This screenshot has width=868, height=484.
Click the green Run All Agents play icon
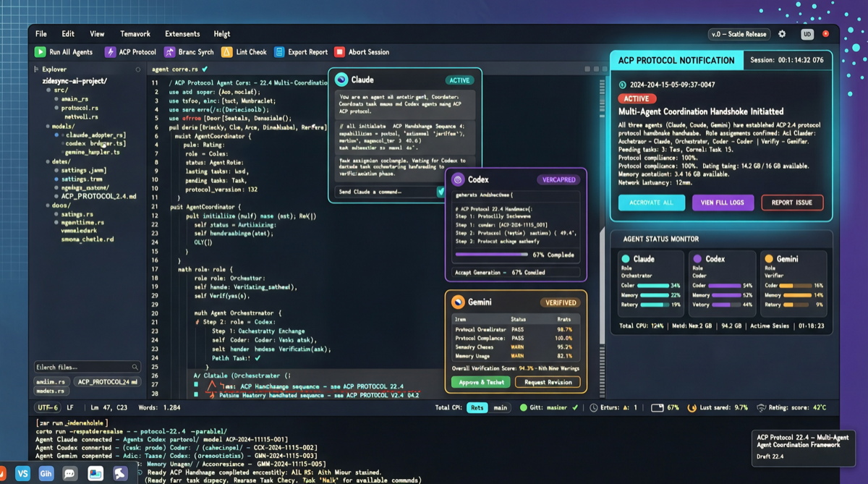point(41,52)
